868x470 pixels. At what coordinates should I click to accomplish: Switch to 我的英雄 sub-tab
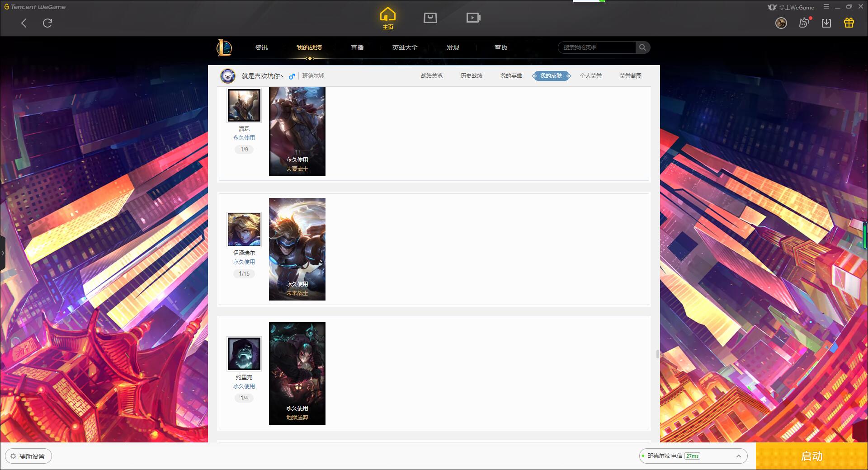(511, 76)
